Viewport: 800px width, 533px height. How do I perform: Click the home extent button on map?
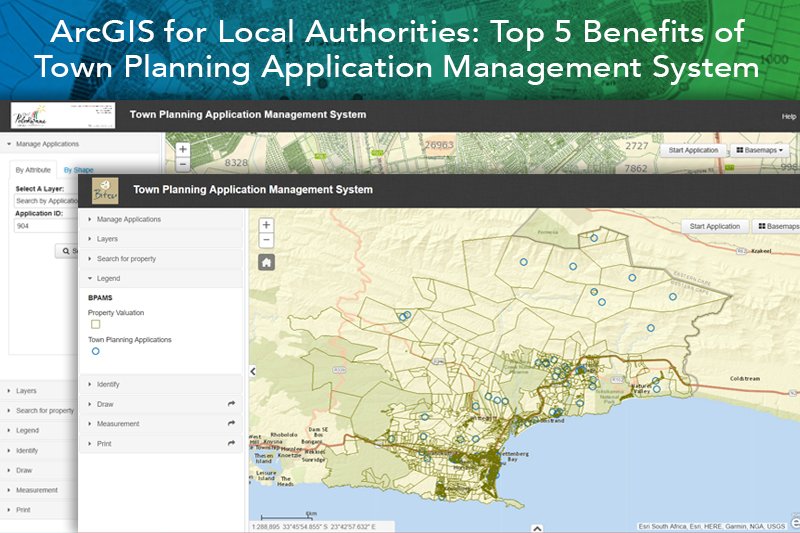pyautogui.click(x=266, y=262)
